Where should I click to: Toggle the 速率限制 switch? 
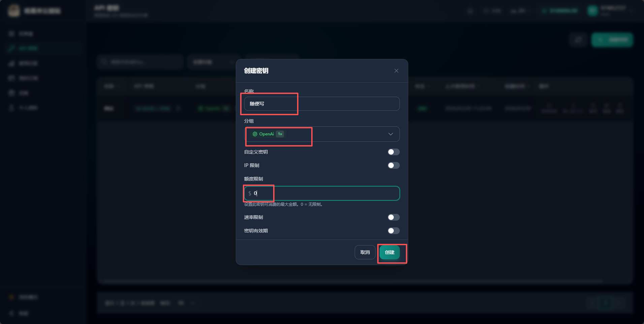393,217
